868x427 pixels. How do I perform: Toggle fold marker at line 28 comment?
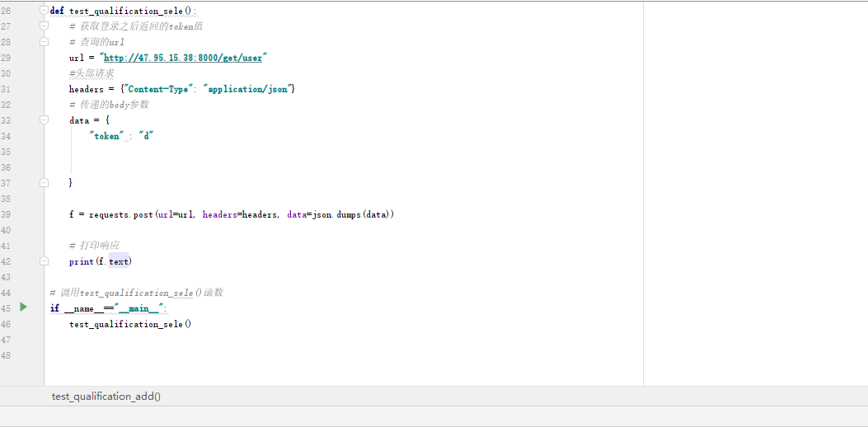[45, 41]
